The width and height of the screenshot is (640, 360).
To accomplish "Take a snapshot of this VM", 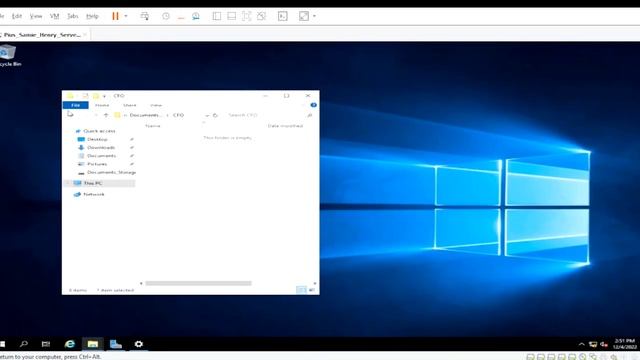I will point(166,16).
